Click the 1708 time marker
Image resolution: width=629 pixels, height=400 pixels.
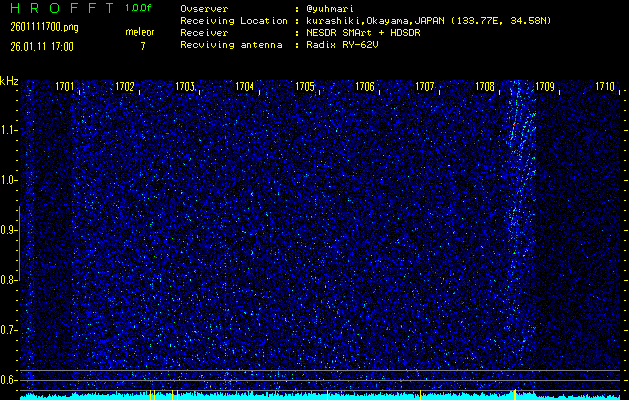coord(485,87)
